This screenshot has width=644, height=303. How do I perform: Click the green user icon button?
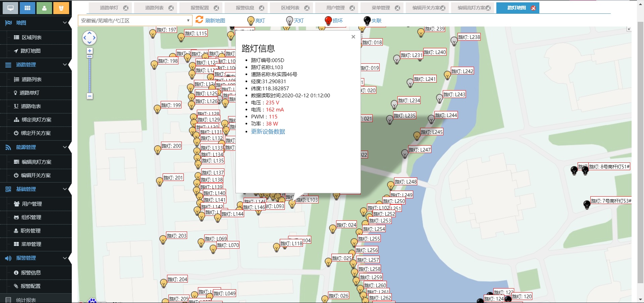(44, 8)
